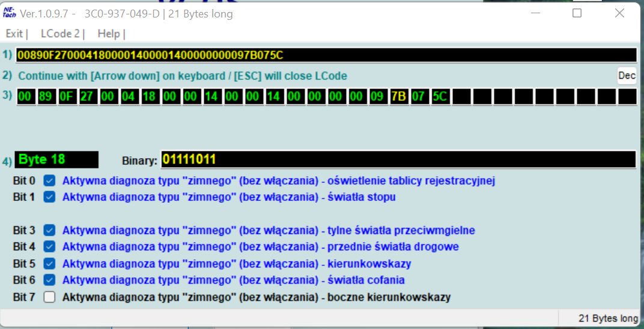Click the Byte 18 label field
Image resolution: width=644 pixels, height=329 pixels.
point(56,159)
